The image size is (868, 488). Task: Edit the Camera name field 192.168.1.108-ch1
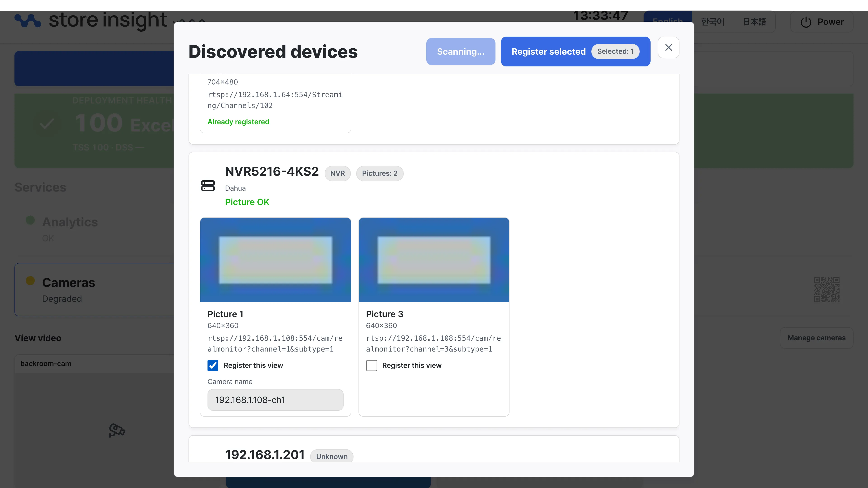point(275,400)
